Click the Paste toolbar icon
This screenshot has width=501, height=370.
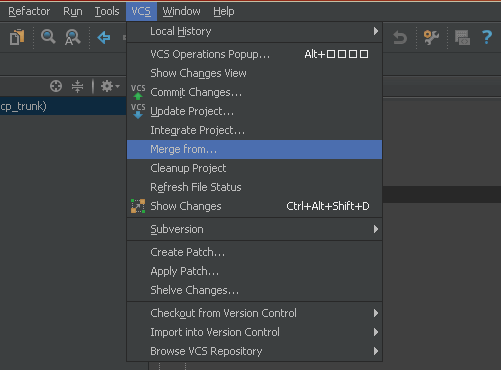pos(17,37)
